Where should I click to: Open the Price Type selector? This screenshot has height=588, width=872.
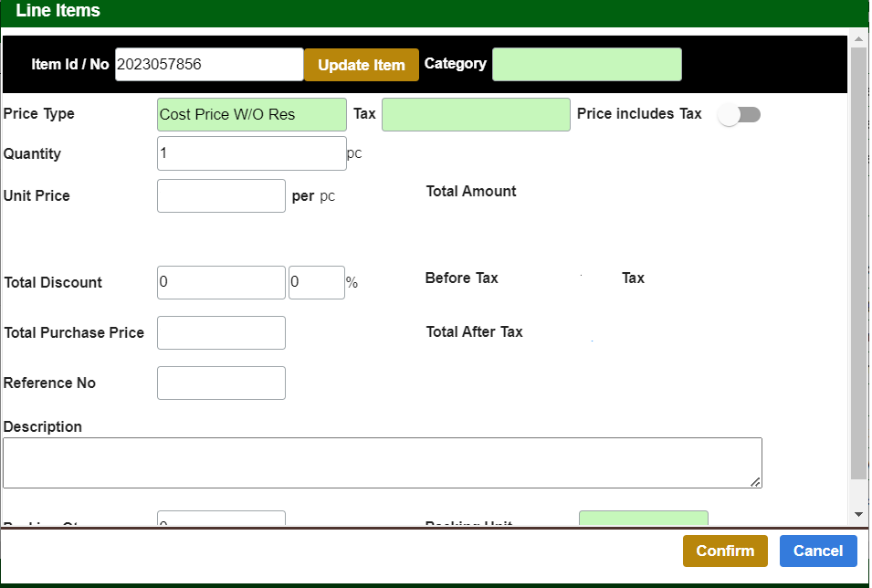click(252, 115)
